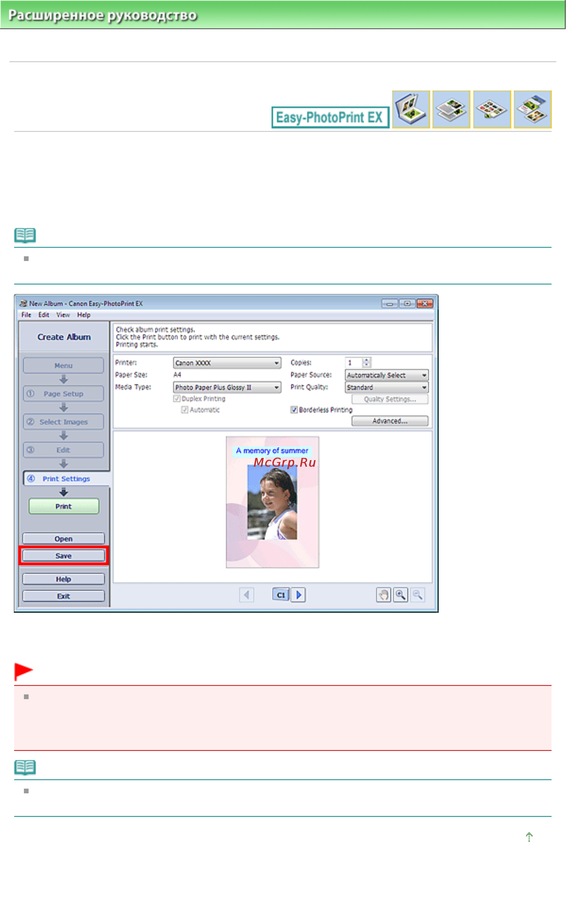Go to previous album page arrow
Screen dimensions: 566x924
247,595
